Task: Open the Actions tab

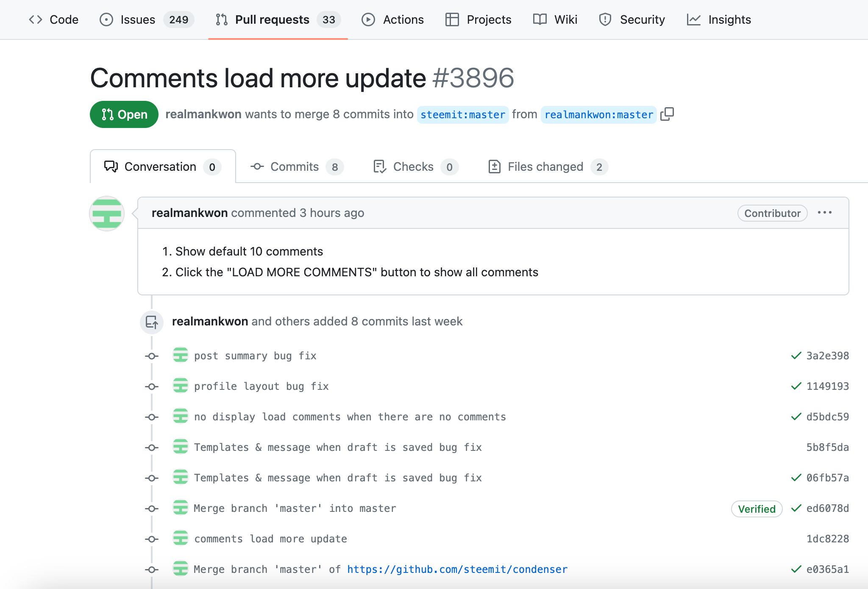Action: point(392,19)
